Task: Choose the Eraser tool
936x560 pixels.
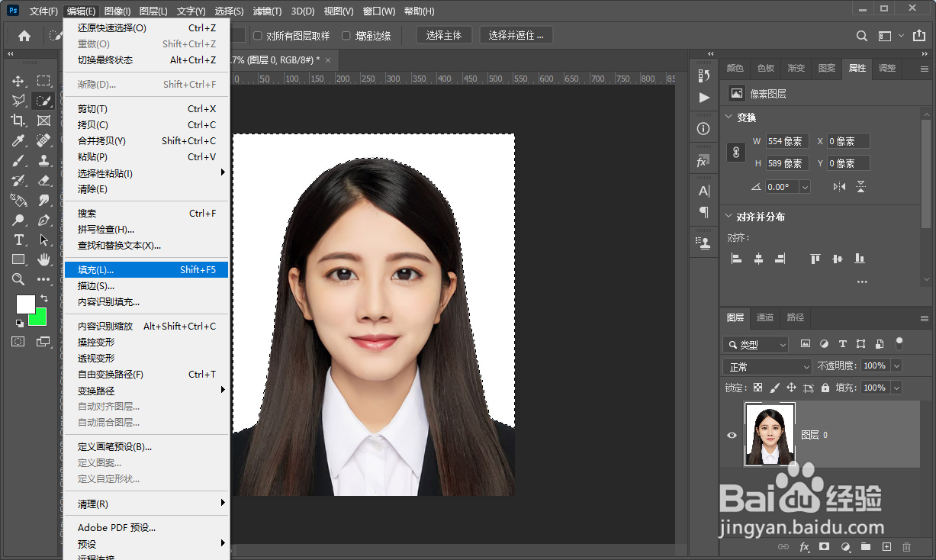Action: [43, 180]
